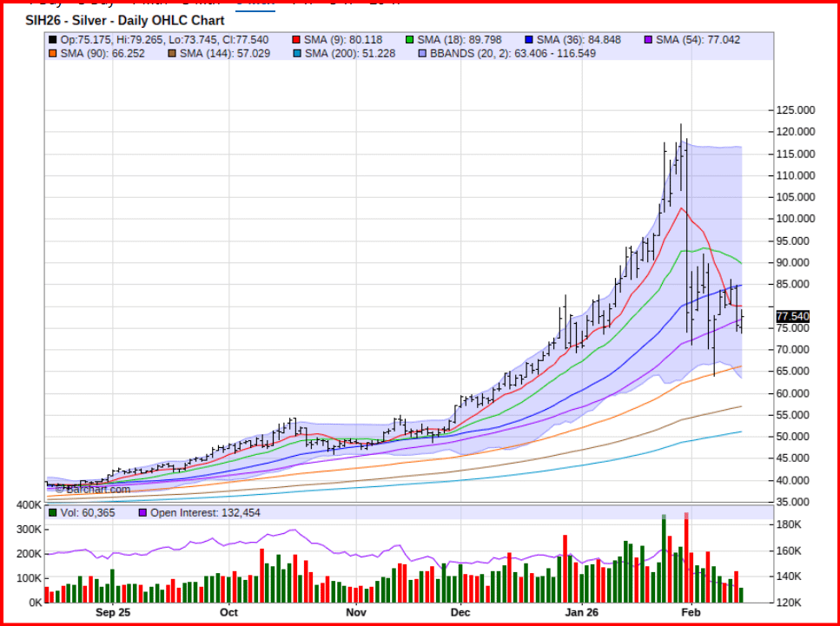Click the 180K open interest axis label

coord(789,524)
